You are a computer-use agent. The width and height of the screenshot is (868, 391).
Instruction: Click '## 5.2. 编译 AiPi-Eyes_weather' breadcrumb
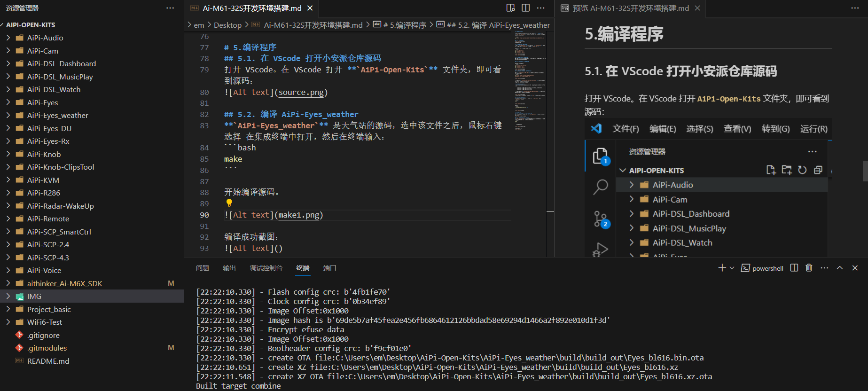498,25
